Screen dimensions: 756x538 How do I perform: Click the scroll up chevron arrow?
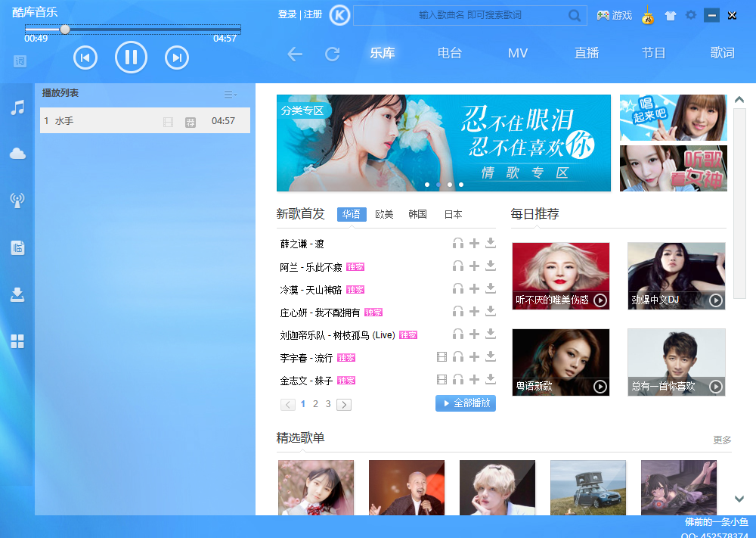[x=739, y=100]
